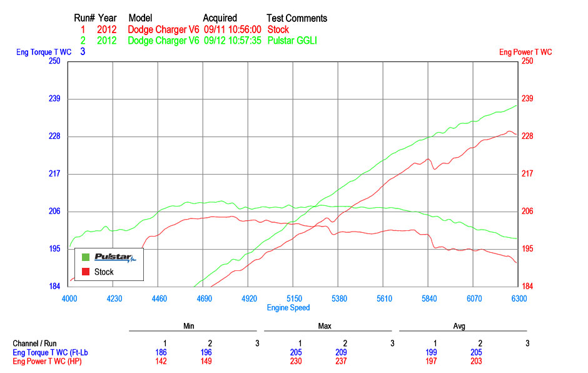The image size is (588, 373).
Task: Click the Test Comments column header
Action: (297, 18)
